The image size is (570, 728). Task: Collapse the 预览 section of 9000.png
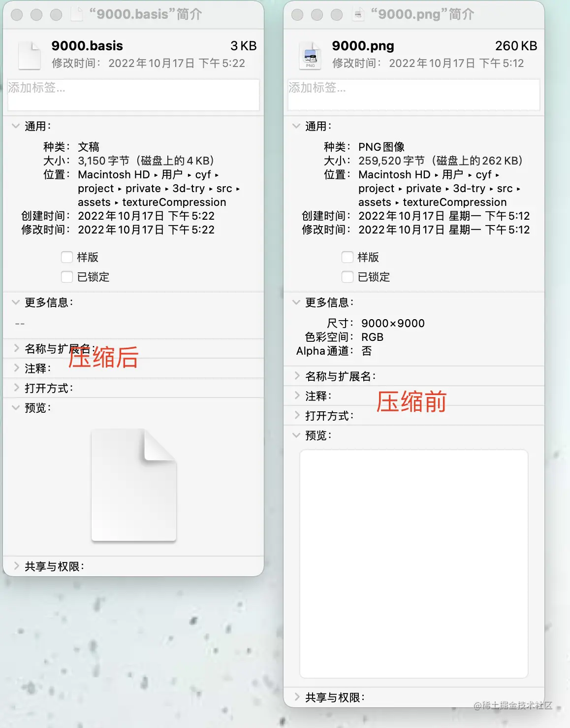296,435
